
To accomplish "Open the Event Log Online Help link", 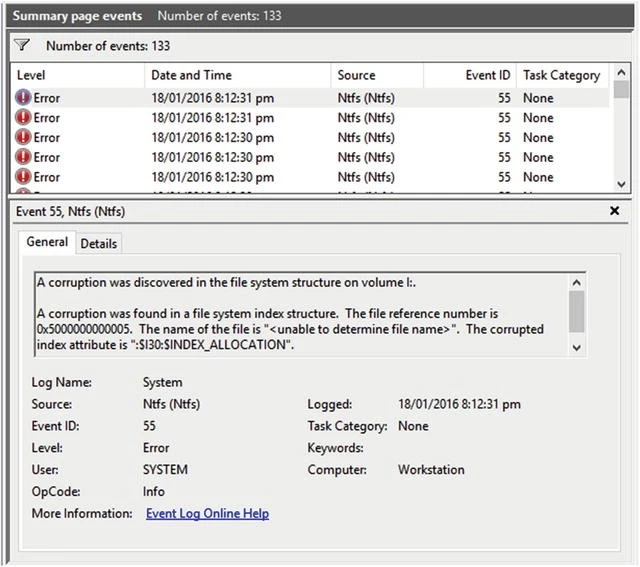I will [x=207, y=514].
